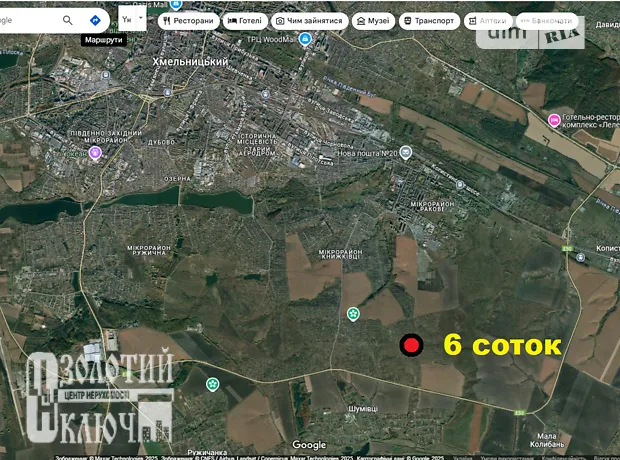Click the red dot plot marker

pos(411,346)
